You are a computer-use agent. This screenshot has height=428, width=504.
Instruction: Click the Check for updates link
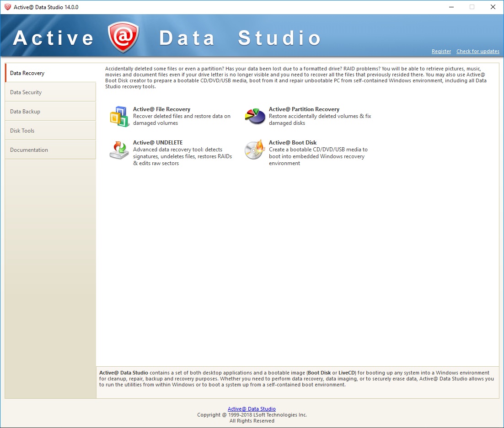(477, 52)
